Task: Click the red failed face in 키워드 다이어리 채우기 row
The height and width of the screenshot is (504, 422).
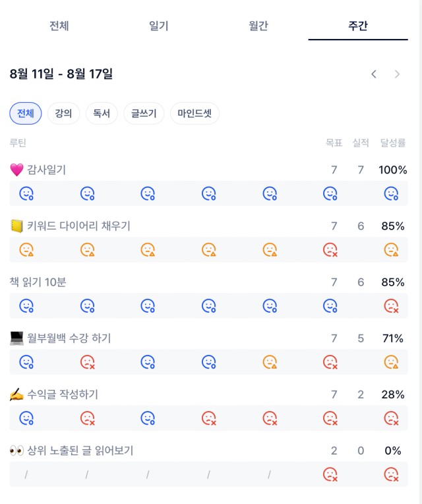Action: [330, 250]
